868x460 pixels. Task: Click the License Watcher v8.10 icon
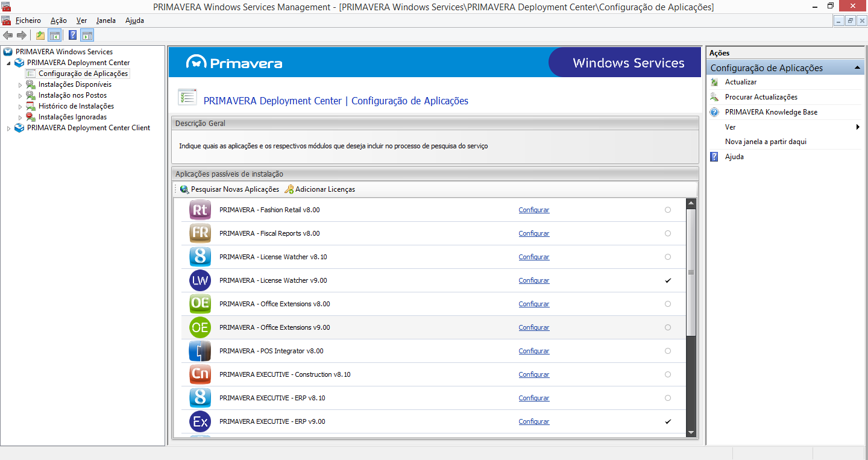[x=200, y=257]
